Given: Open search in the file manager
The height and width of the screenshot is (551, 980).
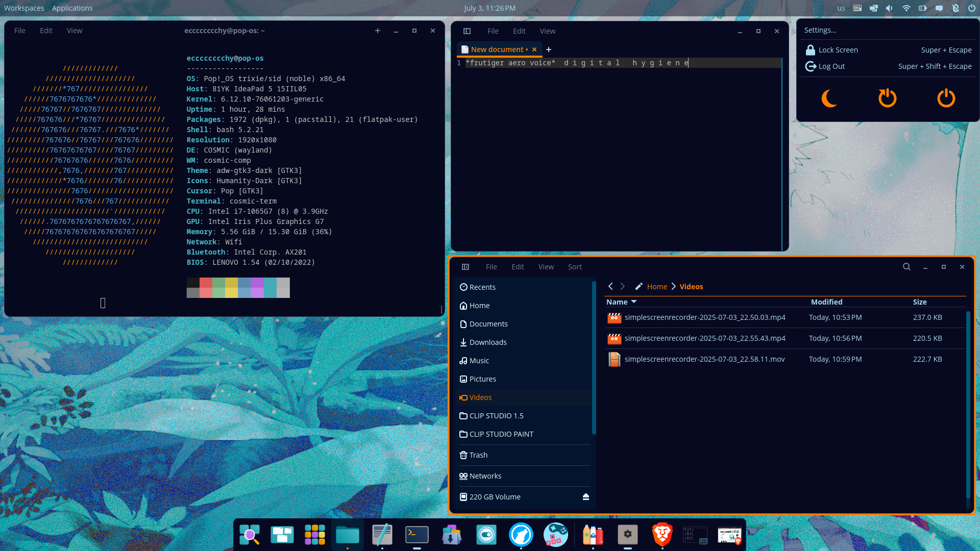Looking at the screenshot, I should [906, 267].
